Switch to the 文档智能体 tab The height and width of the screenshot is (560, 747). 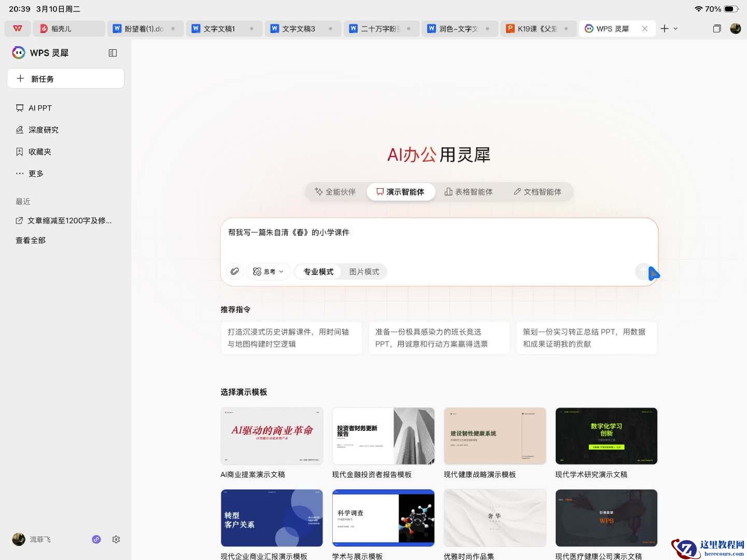538,192
